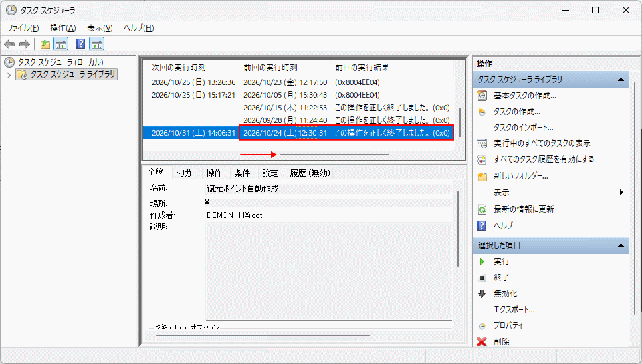Click the 最新の情報に更新 label
Screen dimensions: 642x364
tap(524, 209)
